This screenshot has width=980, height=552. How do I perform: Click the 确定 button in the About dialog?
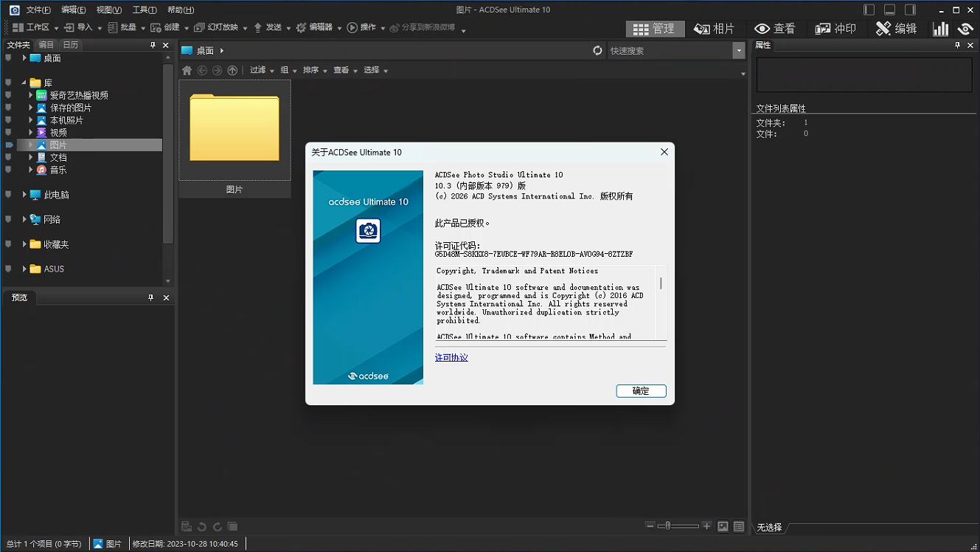pos(641,391)
